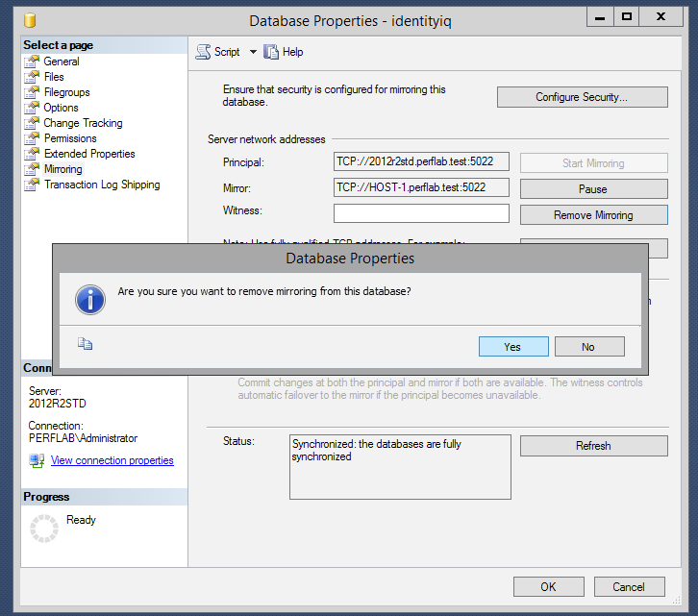Click the Refresh status button
Screen dimensions: 698x616
[594, 446]
